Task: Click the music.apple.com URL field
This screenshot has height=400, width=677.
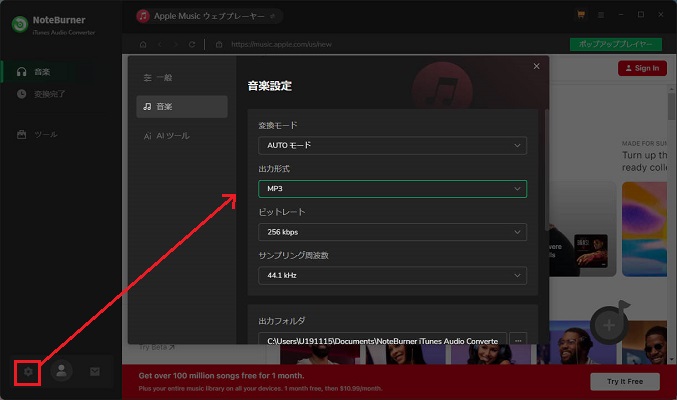Action: point(282,44)
